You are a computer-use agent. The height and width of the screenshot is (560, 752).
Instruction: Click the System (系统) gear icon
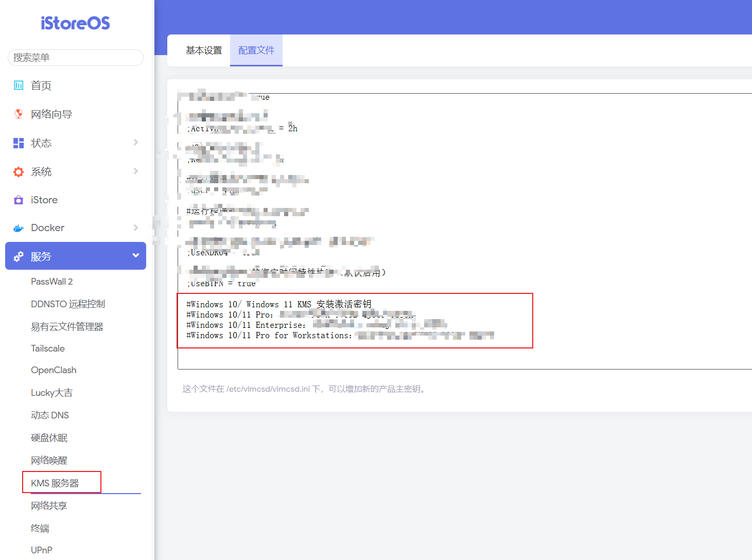19,172
